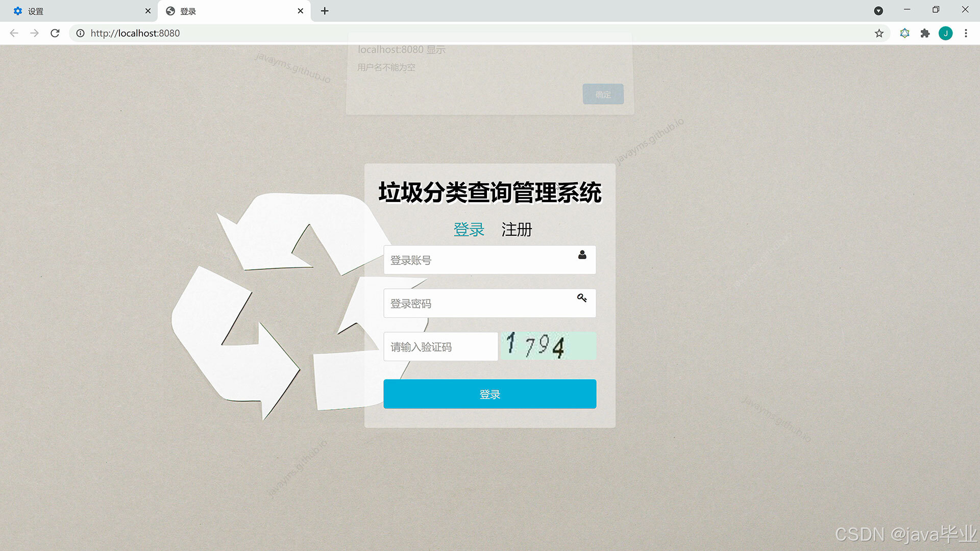Click the 请输入验证码 captcha input field
The image size is (980, 551).
(440, 346)
